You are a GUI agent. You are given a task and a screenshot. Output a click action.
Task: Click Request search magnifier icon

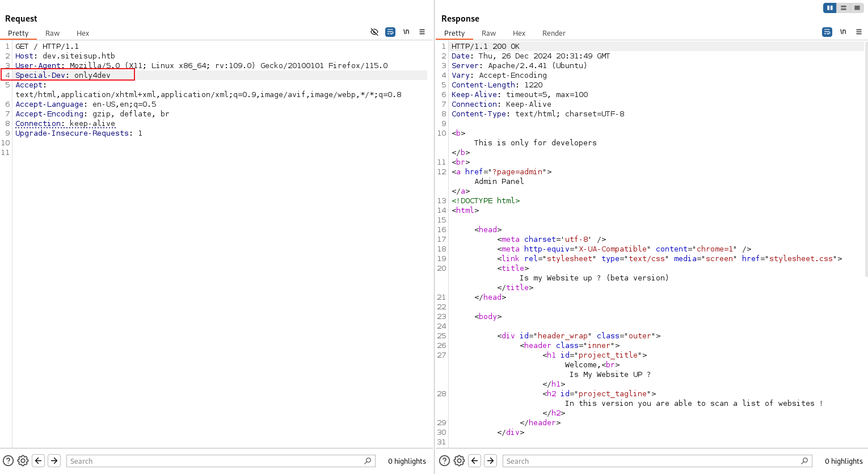tap(368, 461)
